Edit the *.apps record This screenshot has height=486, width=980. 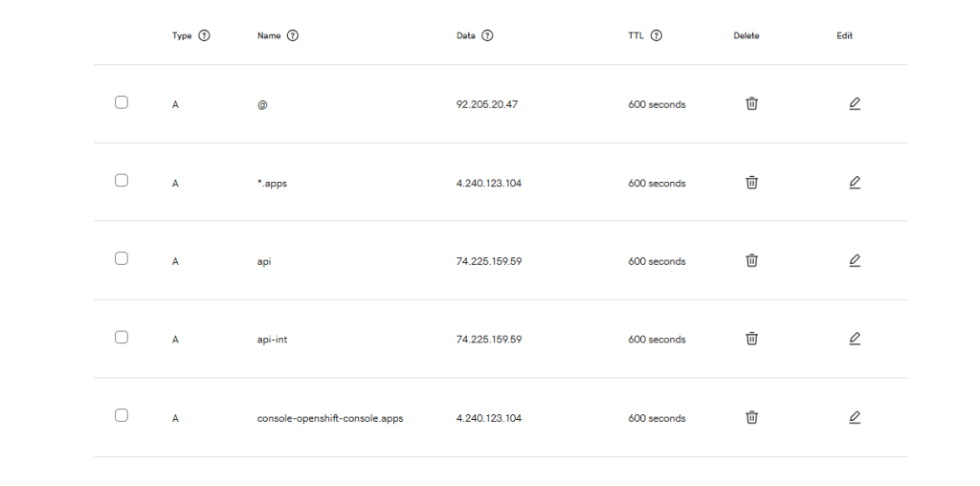tap(855, 182)
